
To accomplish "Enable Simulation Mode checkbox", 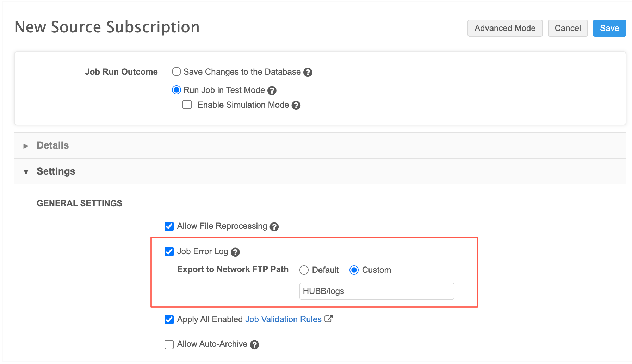I will pos(187,105).
